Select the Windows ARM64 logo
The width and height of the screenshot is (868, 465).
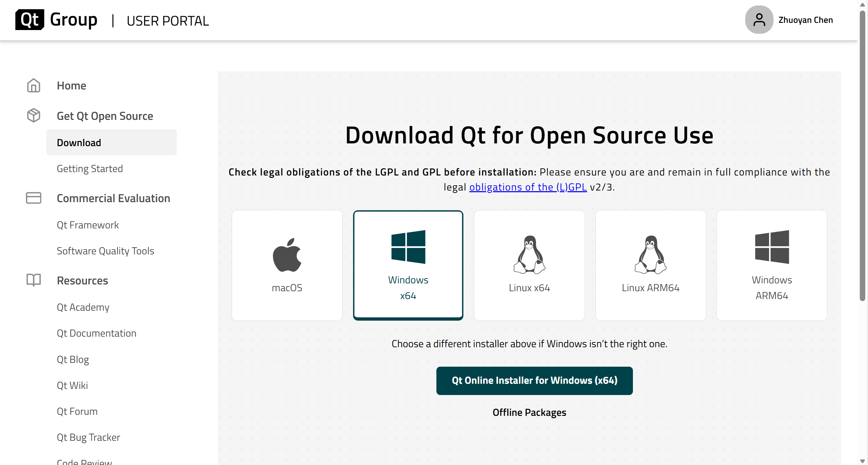(772, 247)
